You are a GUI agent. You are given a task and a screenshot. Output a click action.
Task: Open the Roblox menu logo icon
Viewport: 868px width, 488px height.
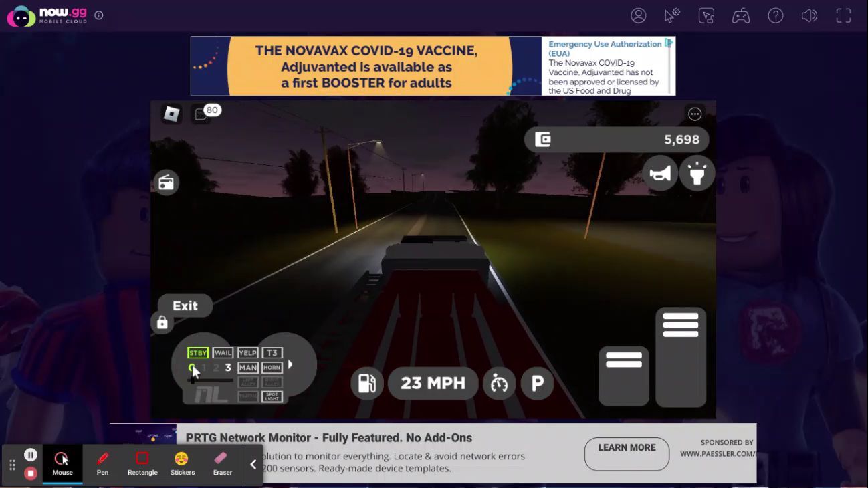pyautogui.click(x=172, y=114)
